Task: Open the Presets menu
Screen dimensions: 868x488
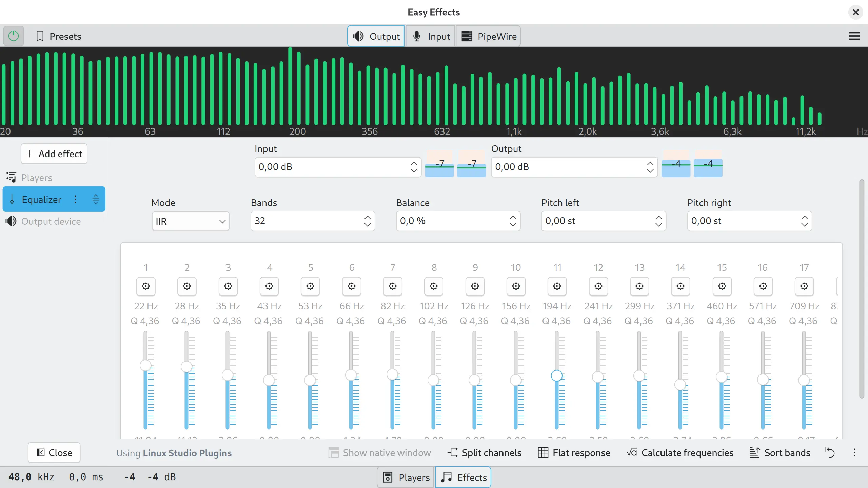Action: tap(59, 36)
